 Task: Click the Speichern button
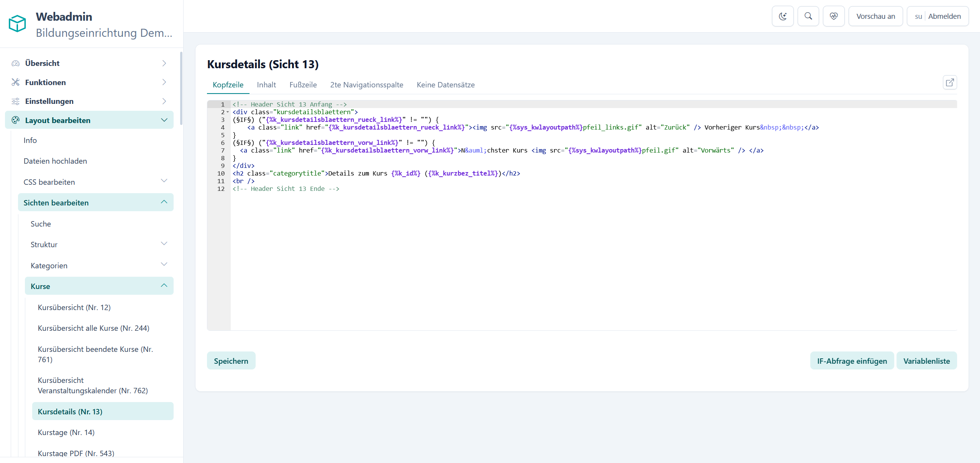(231, 361)
